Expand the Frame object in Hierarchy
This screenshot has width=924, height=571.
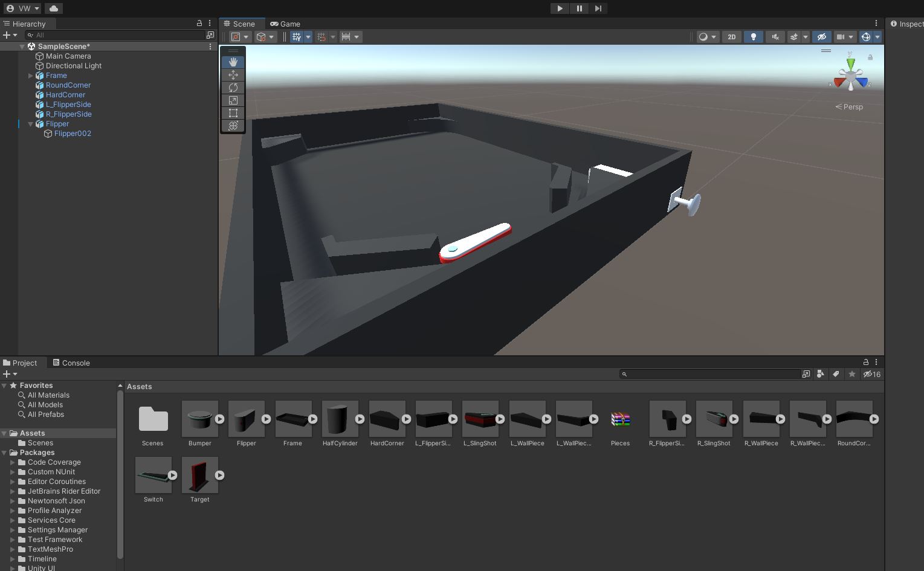[31, 76]
